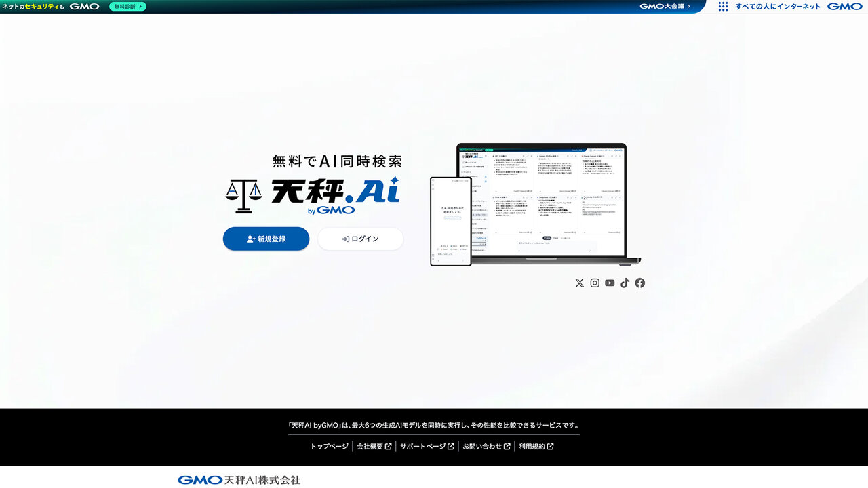Open the Facebook social icon
The width and height of the screenshot is (868, 488).
(640, 283)
